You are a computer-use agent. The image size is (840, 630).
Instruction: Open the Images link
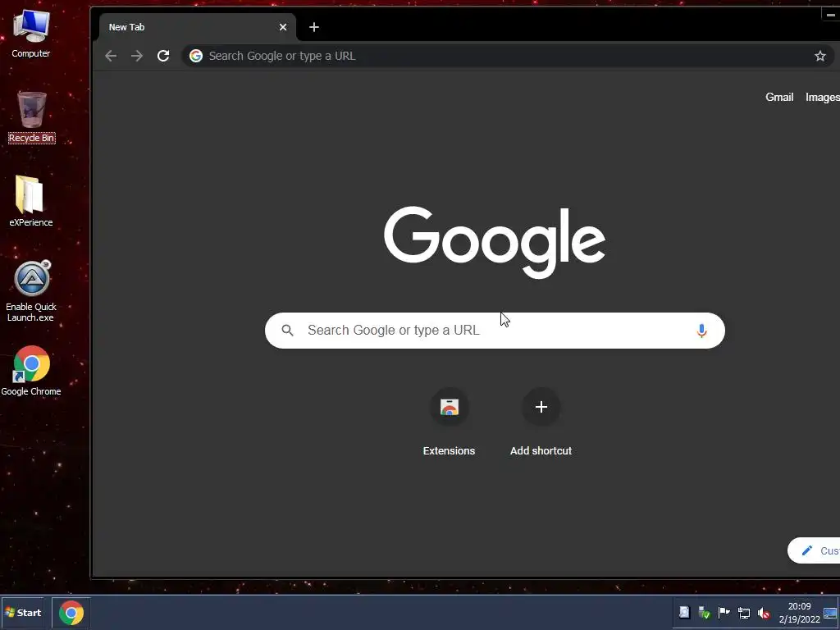822,97
